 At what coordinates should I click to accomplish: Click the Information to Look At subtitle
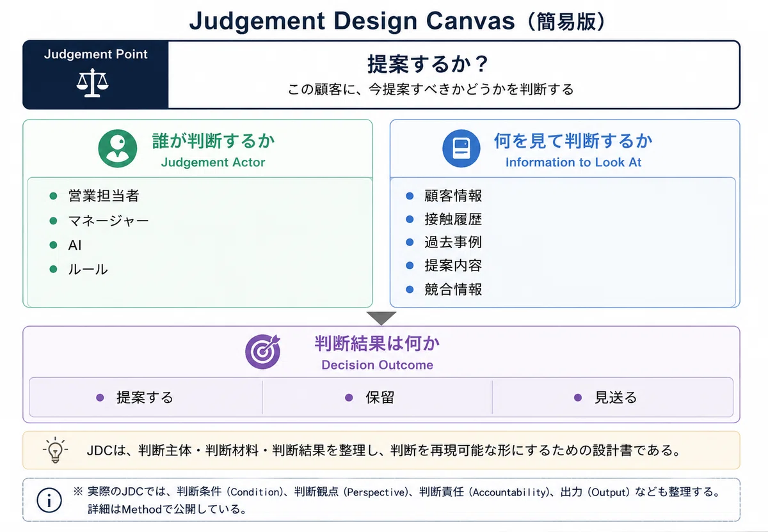[573, 162]
